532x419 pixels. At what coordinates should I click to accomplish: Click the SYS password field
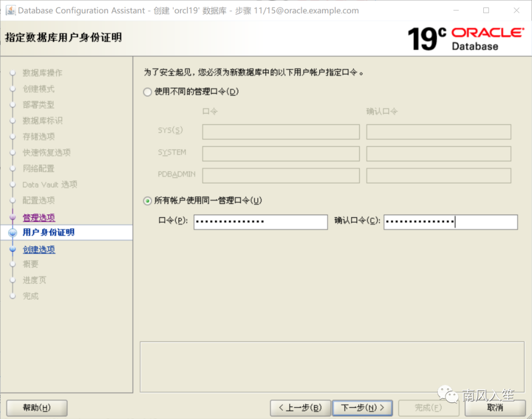coord(281,132)
